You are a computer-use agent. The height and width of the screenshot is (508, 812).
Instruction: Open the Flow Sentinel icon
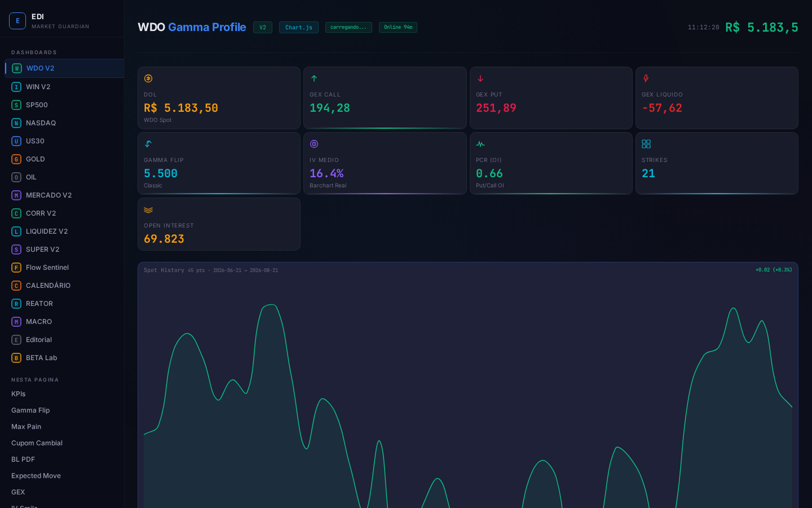pos(16,268)
